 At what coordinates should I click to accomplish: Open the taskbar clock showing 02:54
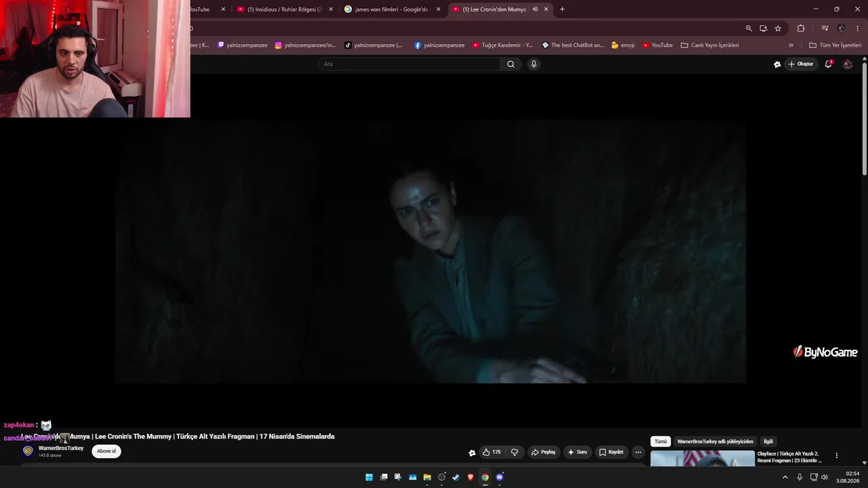[848, 477]
